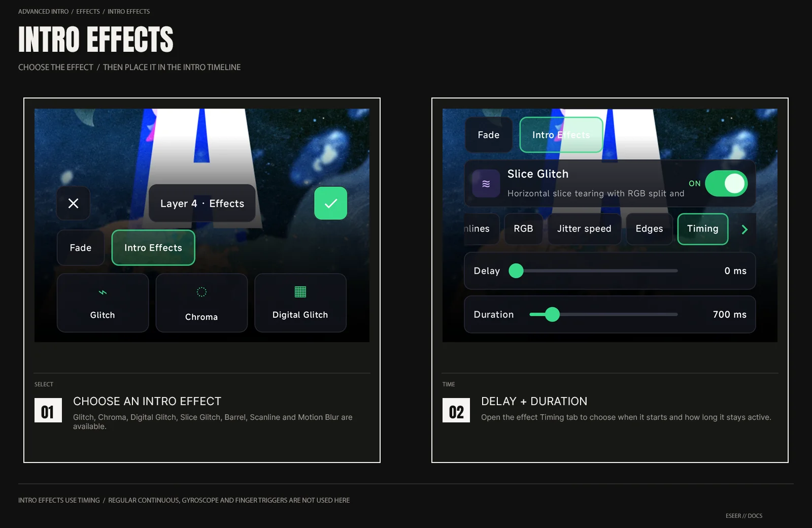This screenshot has height=528, width=812.
Task: Select the Glitch effect card
Action: 103,303
